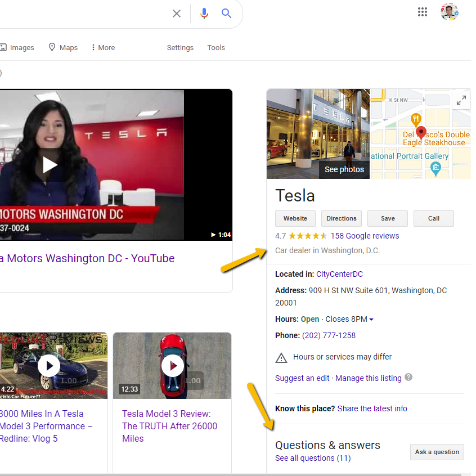Clear the search box with the X icon
Viewport: 476px width, 476px height.
coord(176,14)
